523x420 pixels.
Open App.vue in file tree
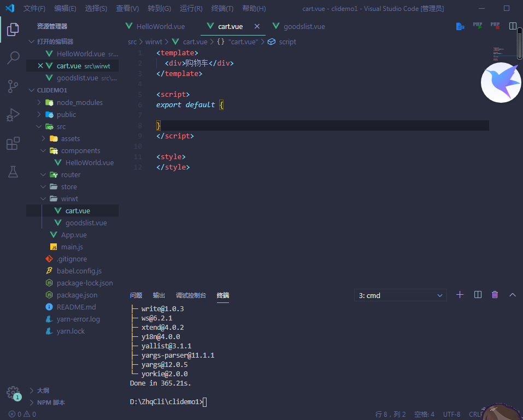[x=74, y=235]
